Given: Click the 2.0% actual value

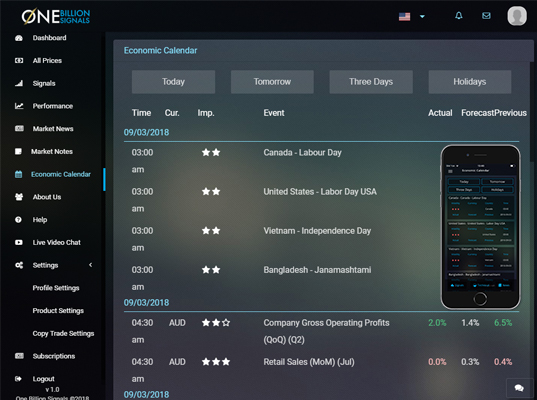Looking at the screenshot, I should point(437,323).
